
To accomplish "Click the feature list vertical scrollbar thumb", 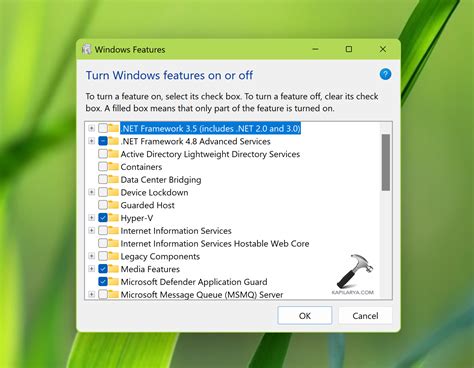I will pyautogui.click(x=386, y=162).
